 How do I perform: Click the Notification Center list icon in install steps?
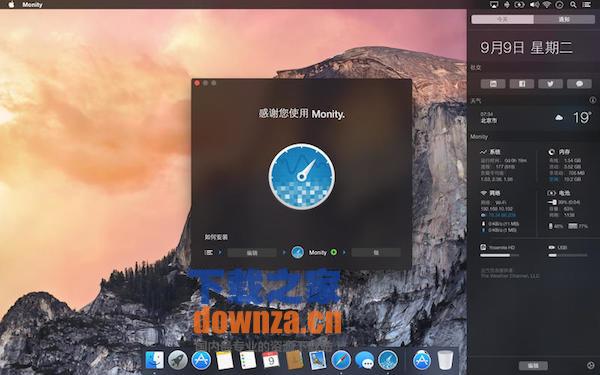209,253
